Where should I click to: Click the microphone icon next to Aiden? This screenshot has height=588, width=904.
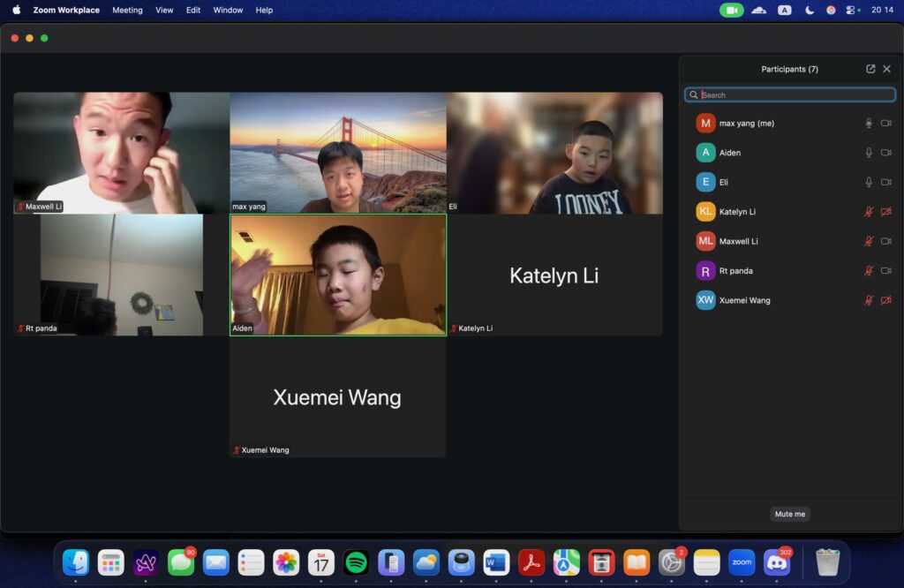[869, 153]
